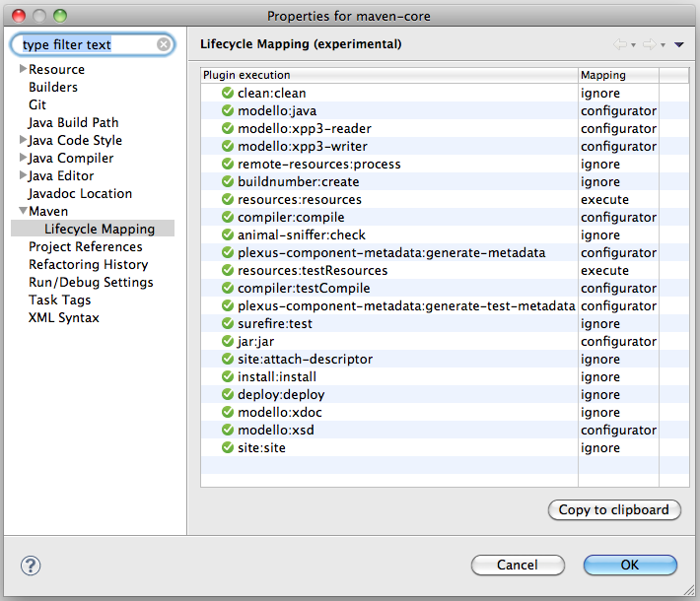Open Run/Debug Settings page
This screenshot has height=601, width=700.
coord(91,283)
